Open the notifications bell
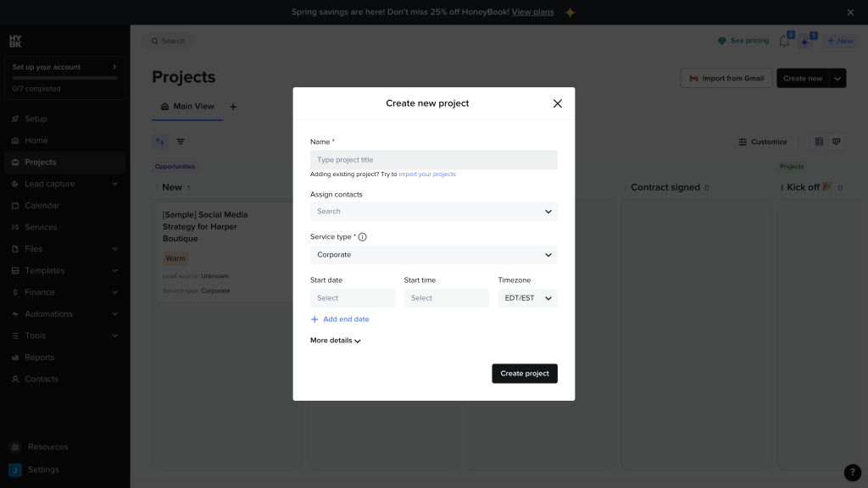868x488 pixels. coord(784,41)
